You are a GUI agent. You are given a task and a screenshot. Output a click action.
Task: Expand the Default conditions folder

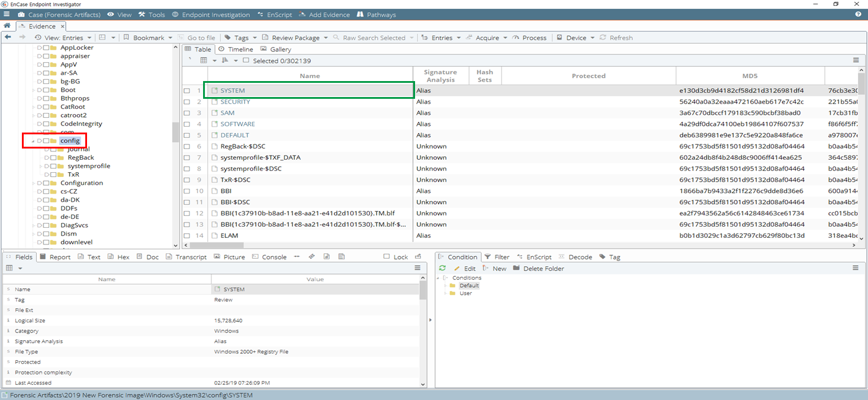coord(445,286)
